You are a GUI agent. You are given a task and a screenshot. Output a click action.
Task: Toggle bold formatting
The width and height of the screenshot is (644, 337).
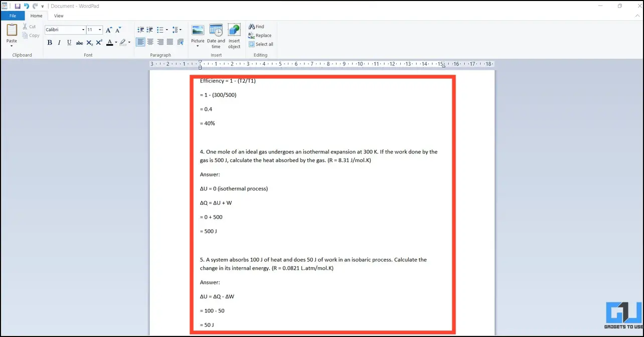point(50,43)
